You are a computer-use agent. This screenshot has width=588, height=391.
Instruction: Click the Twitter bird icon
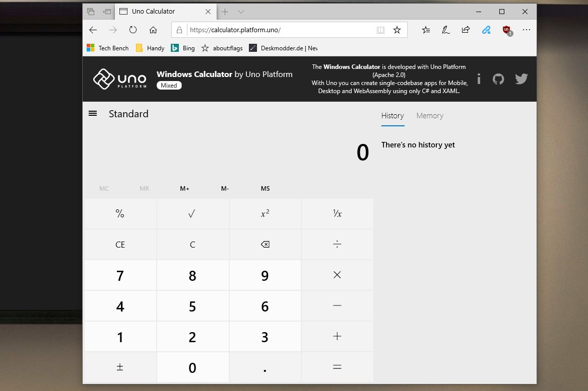pos(521,79)
